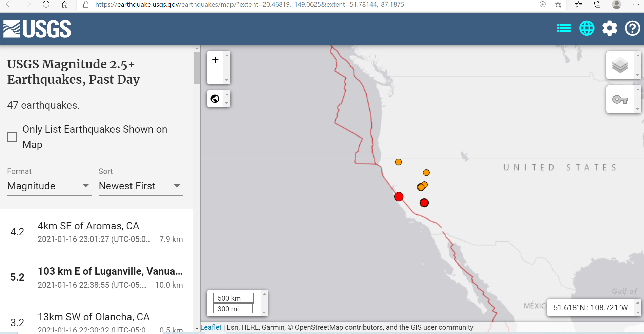
Task: Add page to favorites star icon
Action: point(558,4)
